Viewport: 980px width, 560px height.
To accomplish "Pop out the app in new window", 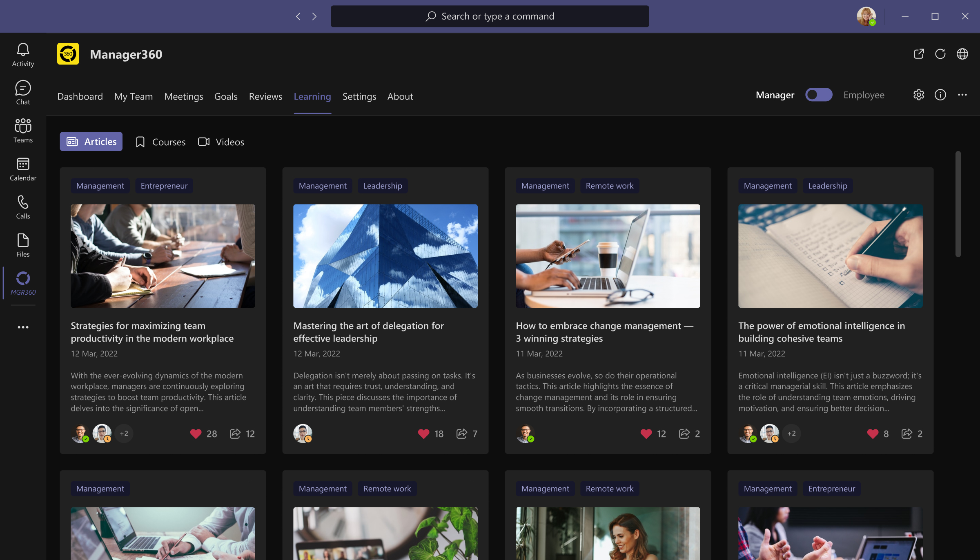I will tap(919, 54).
